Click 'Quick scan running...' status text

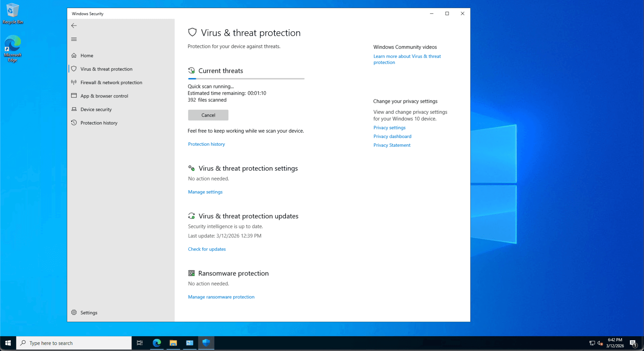click(211, 86)
